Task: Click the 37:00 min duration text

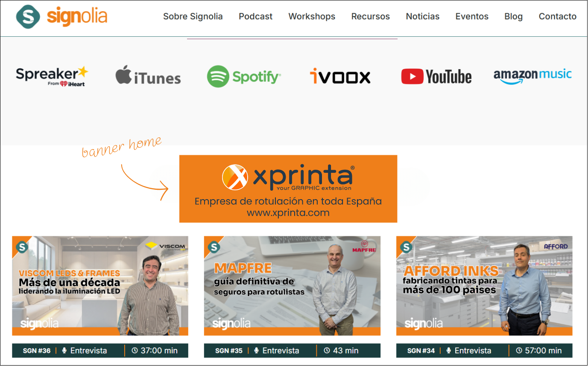Action: pos(159,351)
